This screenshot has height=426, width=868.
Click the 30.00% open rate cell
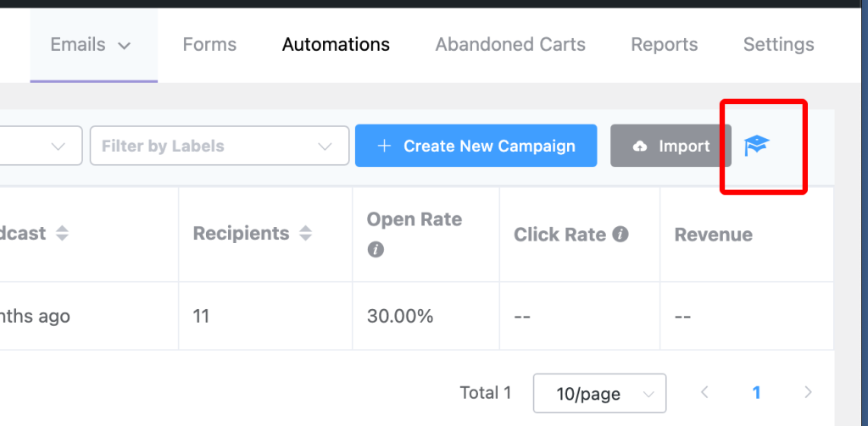(400, 317)
